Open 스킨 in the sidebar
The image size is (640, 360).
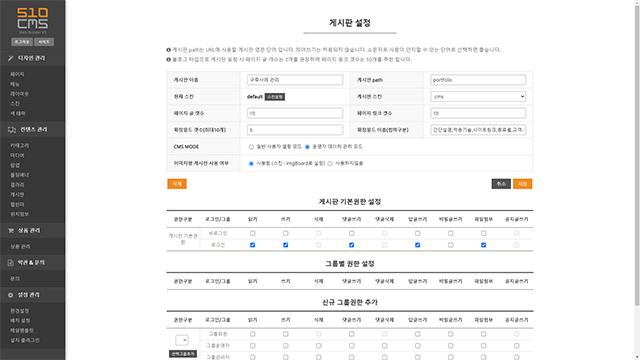(x=15, y=104)
